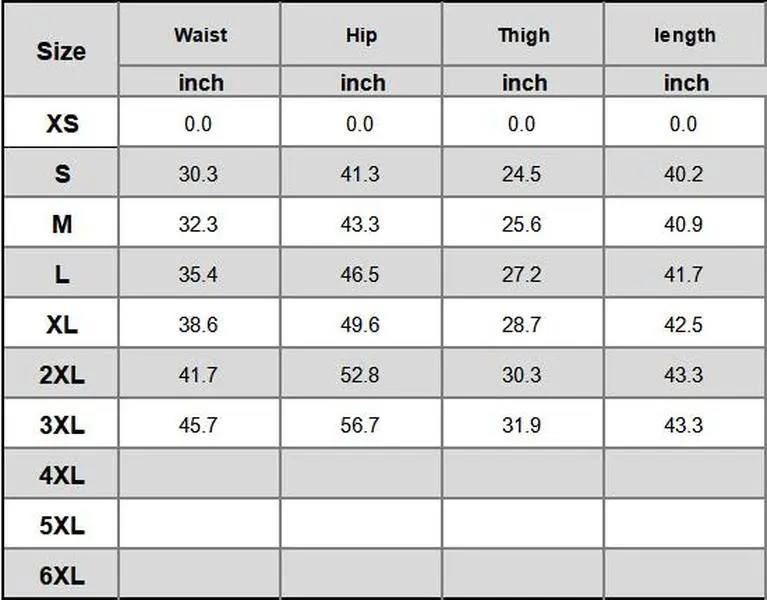This screenshot has width=767, height=600.
Task: Select the 4XL size row label
Action: (61, 475)
